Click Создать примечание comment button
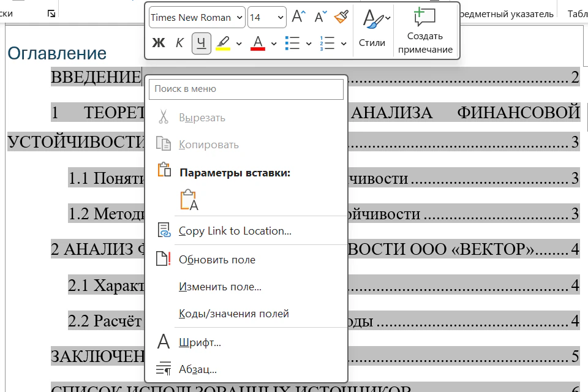This screenshot has width=588, height=392. (425, 31)
